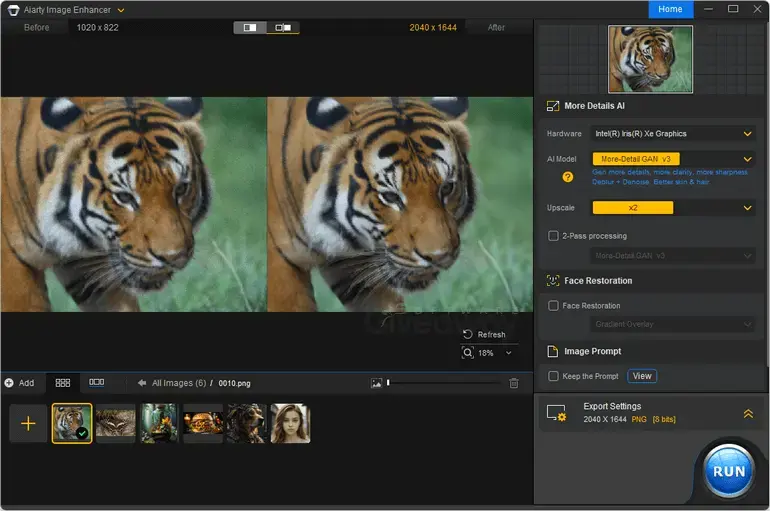Viewport: 770px width, 511px height.
Task: Click the 2040 x 1644 output resolution
Action: [x=433, y=27]
